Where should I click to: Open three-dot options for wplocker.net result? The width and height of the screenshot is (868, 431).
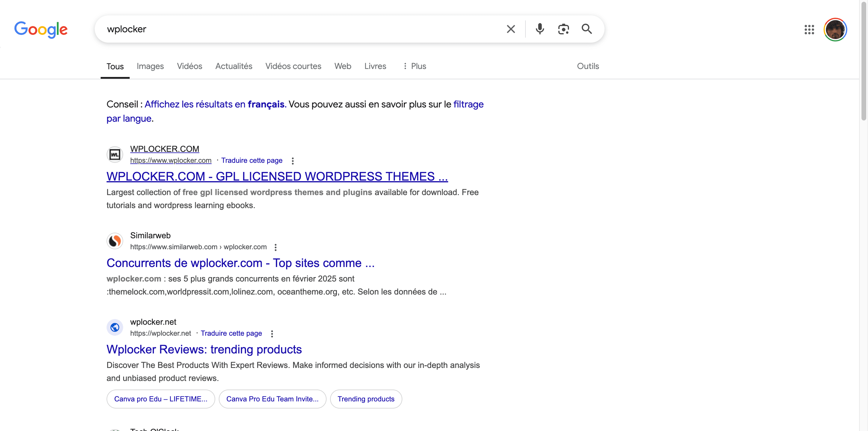pos(272,334)
